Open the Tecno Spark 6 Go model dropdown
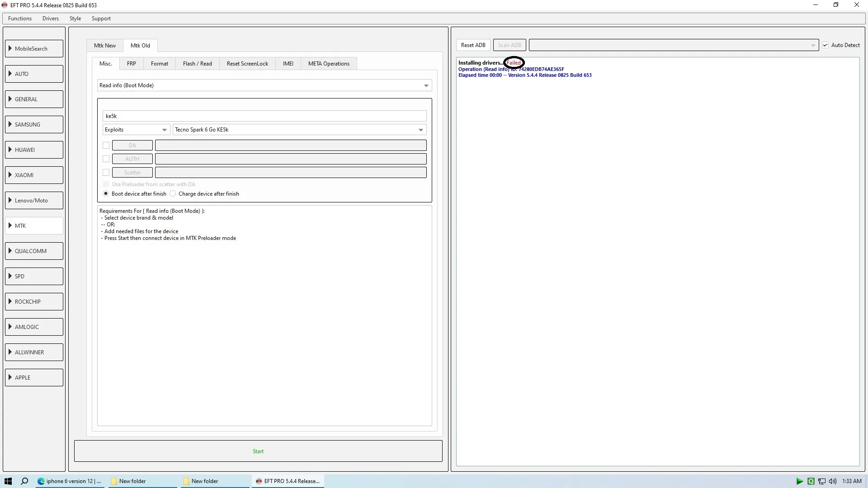The image size is (868, 488). click(299, 130)
